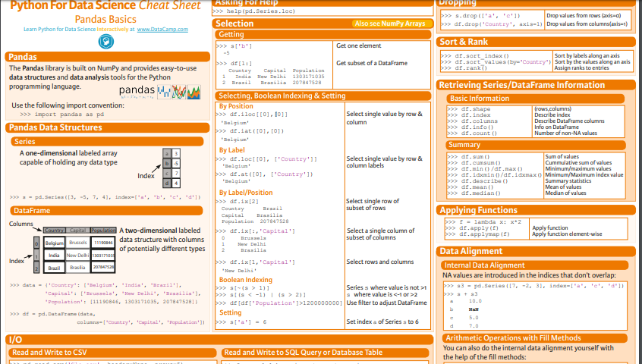The image size is (642, 364).
Task: Click the Series index diagram
Action: click(x=172, y=168)
